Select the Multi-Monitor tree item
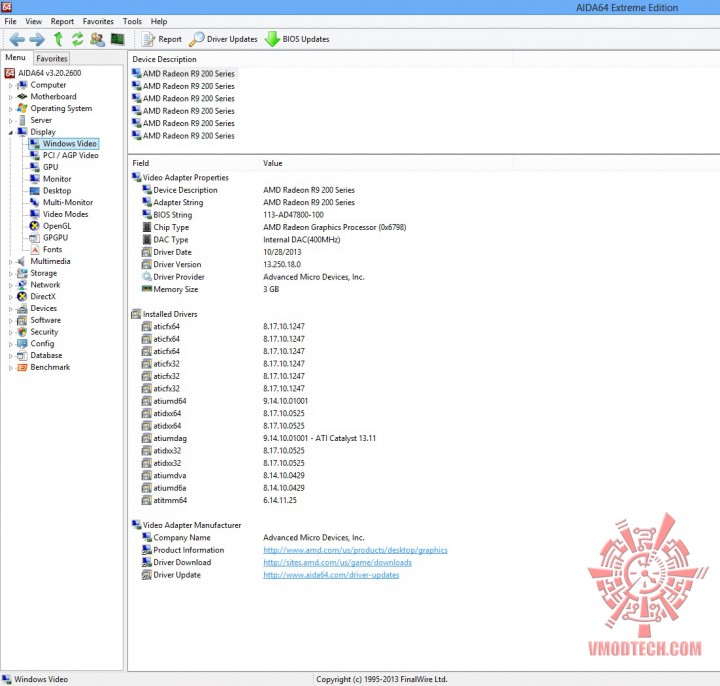This screenshot has width=720, height=686. [68, 202]
